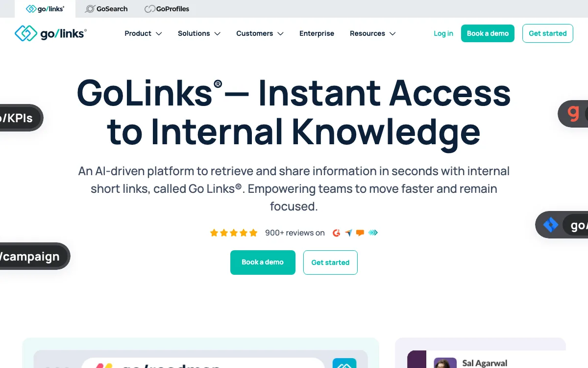The height and width of the screenshot is (368, 588).
Task: Switch to the GoProfiles top tab
Action: [x=167, y=9]
